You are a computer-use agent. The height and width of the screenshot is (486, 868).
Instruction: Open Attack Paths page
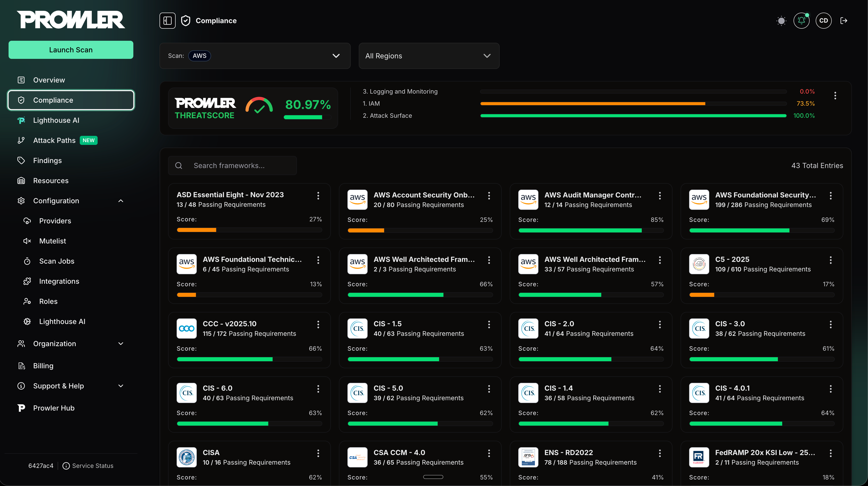pos(71,140)
